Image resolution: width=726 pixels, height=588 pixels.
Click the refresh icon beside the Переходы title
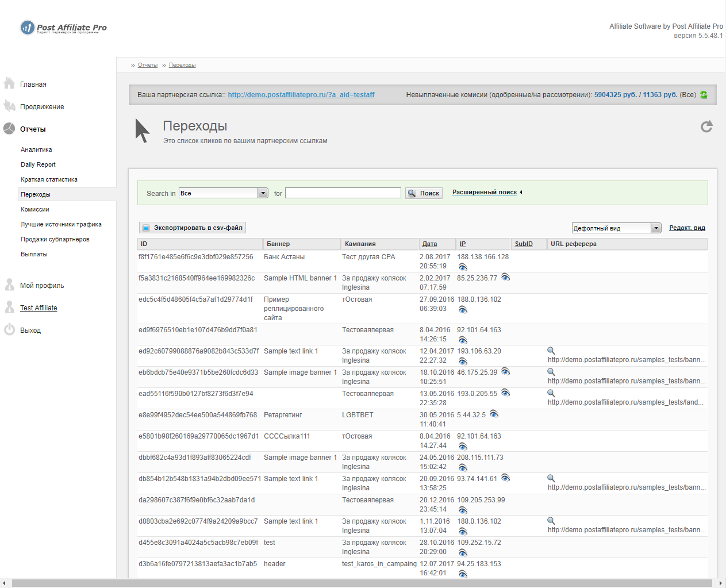[706, 127]
